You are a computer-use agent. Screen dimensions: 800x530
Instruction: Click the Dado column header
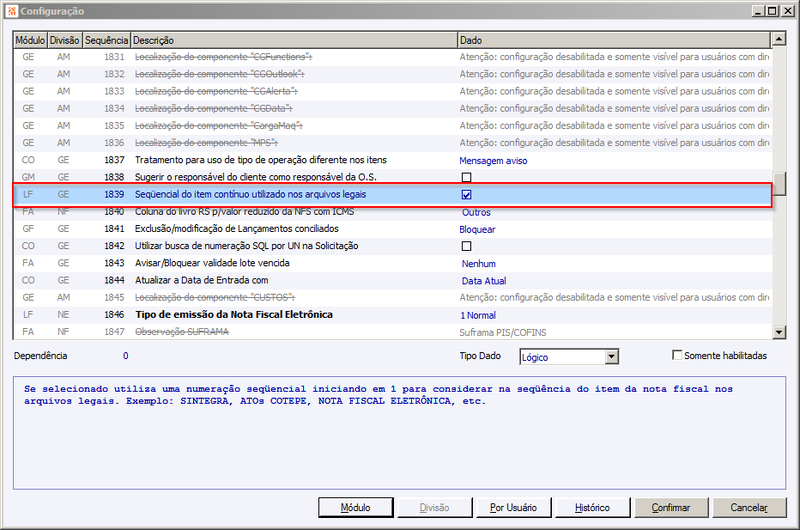click(614, 40)
